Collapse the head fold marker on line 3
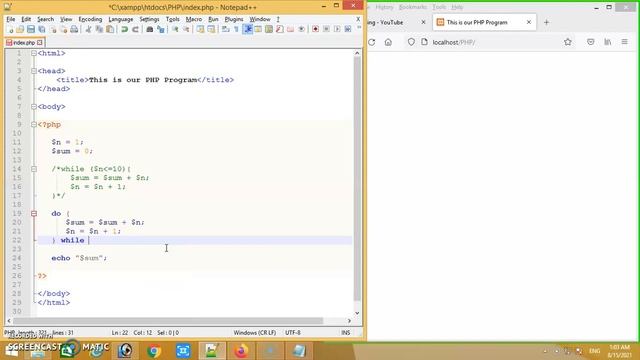The height and width of the screenshot is (360, 640). 34,71
